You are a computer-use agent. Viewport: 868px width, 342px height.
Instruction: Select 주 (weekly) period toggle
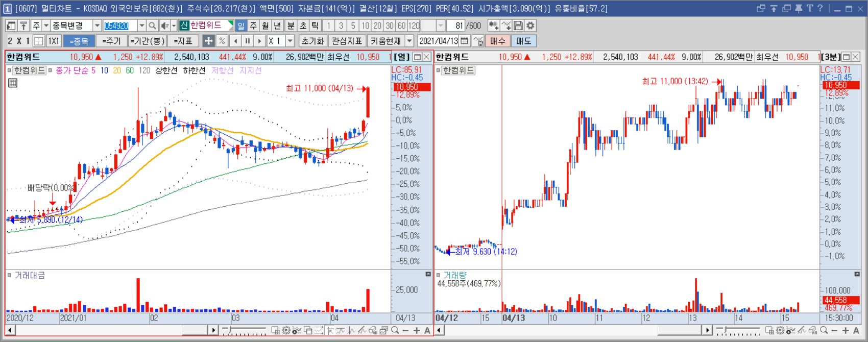[x=253, y=26]
